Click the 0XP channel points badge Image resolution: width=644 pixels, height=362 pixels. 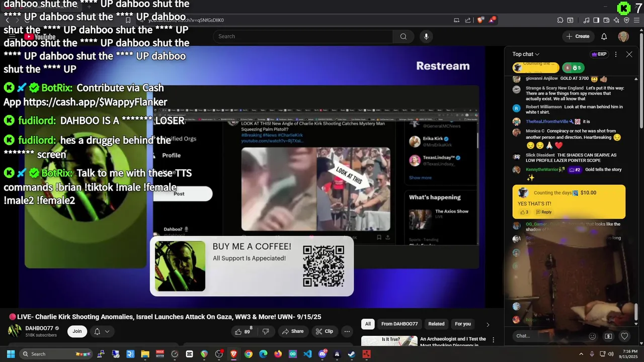[599, 54]
